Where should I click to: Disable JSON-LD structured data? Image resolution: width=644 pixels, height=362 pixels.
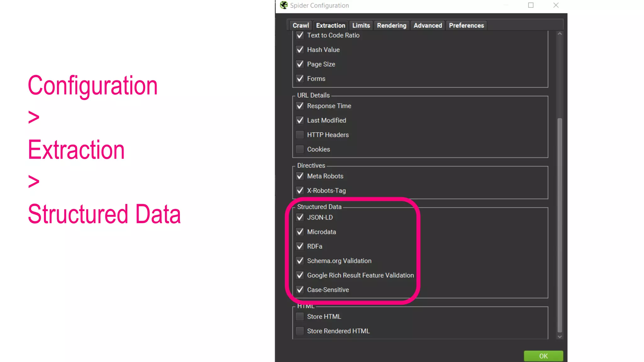[300, 217]
